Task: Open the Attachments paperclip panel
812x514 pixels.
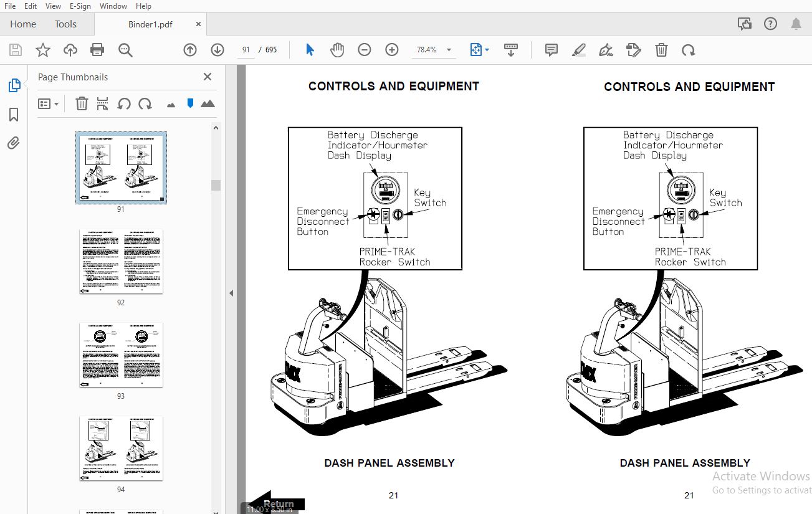Action: [x=14, y=143]
